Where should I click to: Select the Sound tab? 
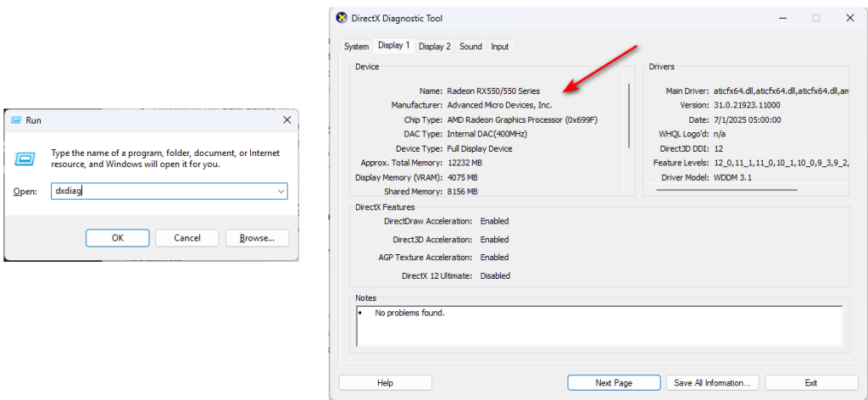coord(470,47)
